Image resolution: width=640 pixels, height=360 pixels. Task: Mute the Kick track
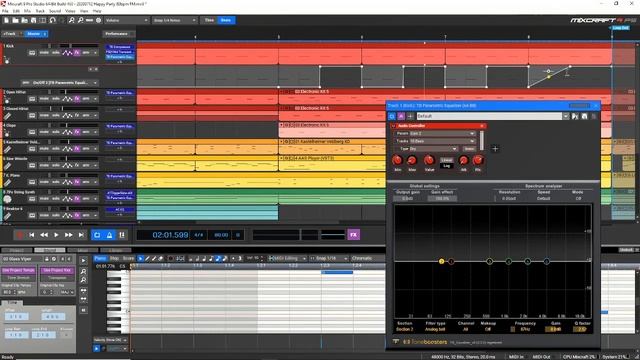44,53
